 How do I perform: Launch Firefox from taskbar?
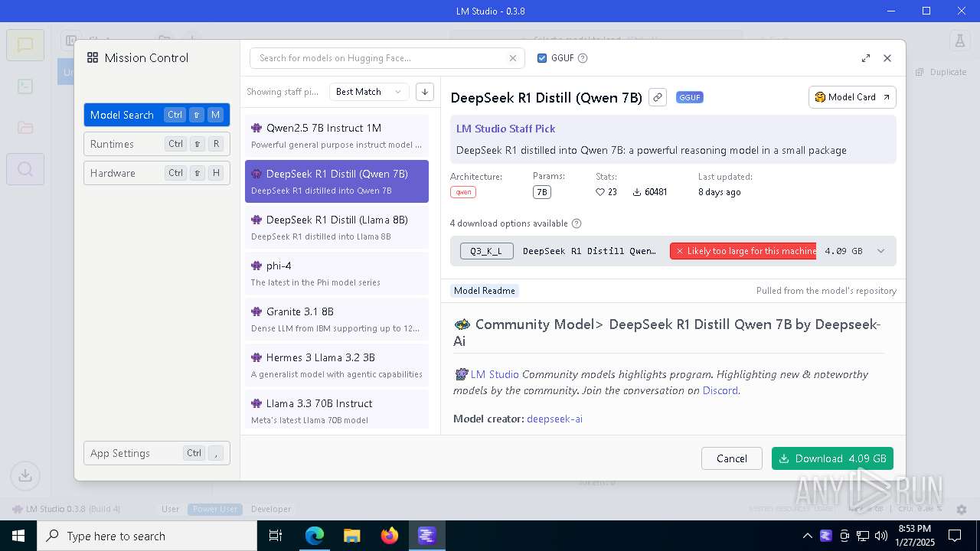[390, 536]
